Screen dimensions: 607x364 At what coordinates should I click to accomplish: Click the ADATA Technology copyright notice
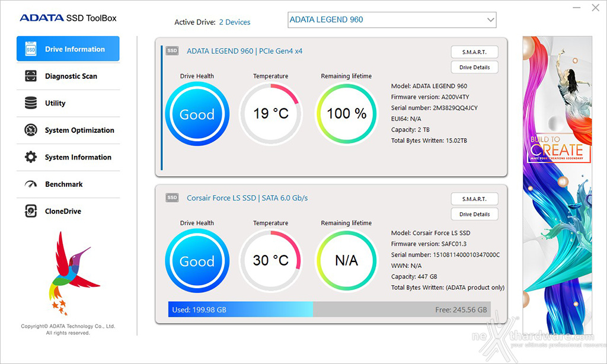pyautogui.click(x=68, y=330)
